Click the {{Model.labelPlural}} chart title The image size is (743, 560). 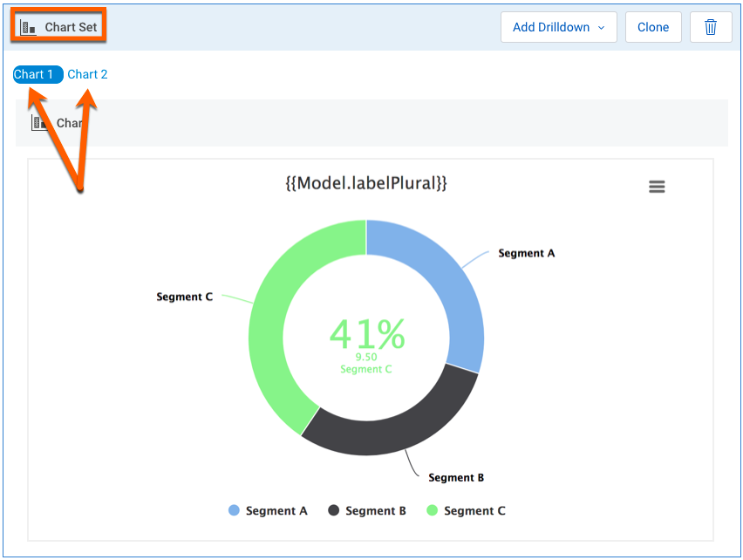(x=366, y=184)
